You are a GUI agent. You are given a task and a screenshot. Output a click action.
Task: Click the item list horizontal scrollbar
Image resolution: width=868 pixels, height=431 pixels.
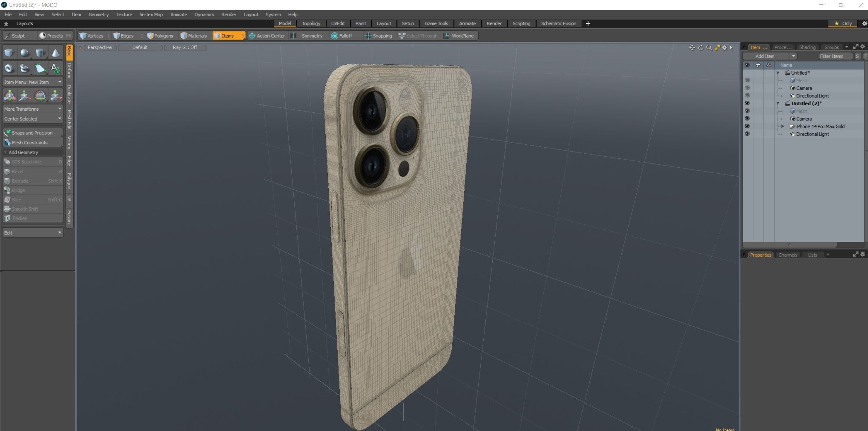(x=790, y=245)
